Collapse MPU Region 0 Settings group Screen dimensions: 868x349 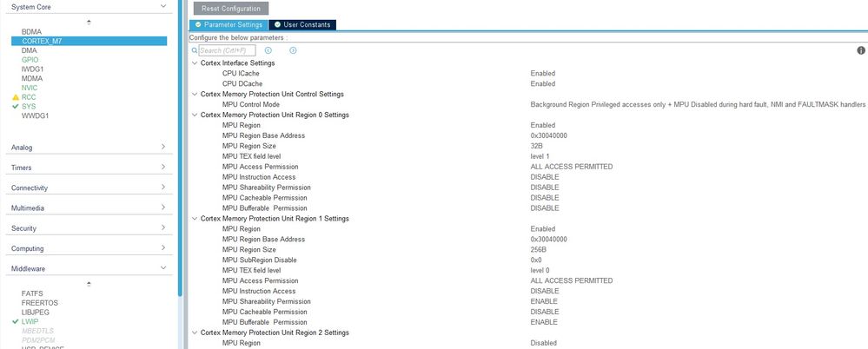pyautogui.click(x=195, y=115)
